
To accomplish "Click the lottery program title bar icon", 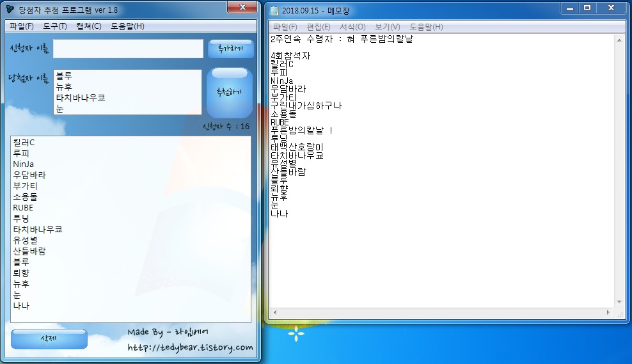I will [10, 10].
